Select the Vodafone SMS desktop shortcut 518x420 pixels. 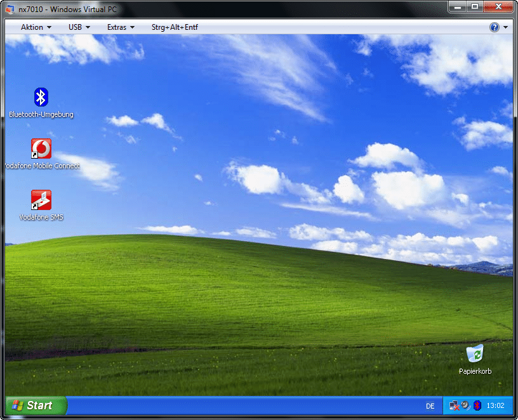pos(41,205)
